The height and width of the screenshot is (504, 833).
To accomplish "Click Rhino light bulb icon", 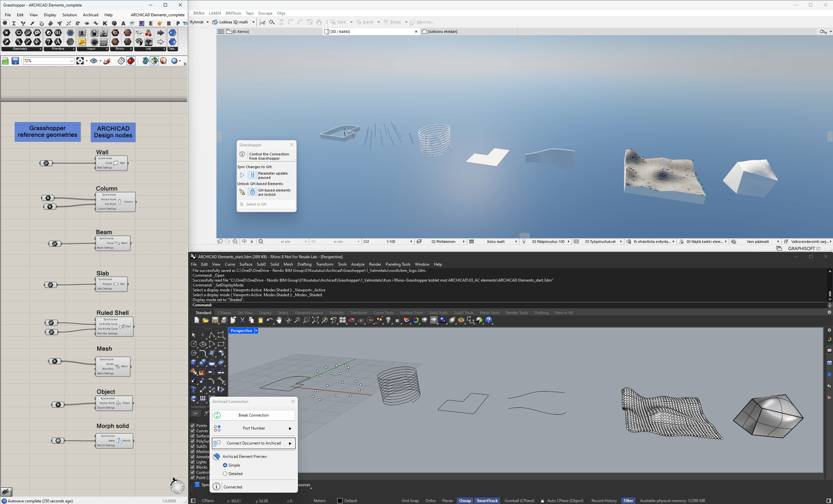I will coord(388,320).
